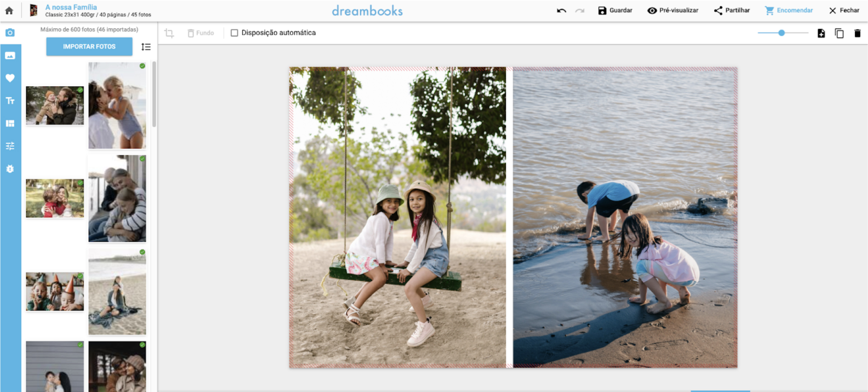
Task: Delete page with trash icon
Action: (857, 33)
